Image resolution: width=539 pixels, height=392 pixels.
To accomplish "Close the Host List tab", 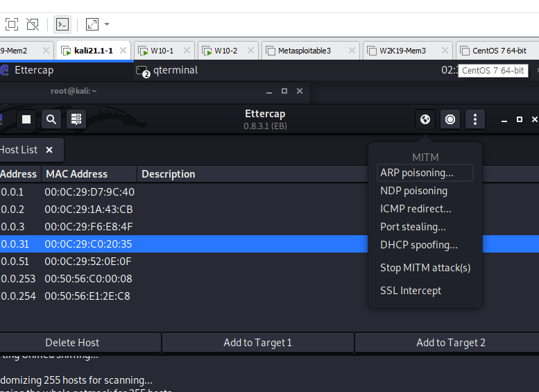I will click(49, 150).
